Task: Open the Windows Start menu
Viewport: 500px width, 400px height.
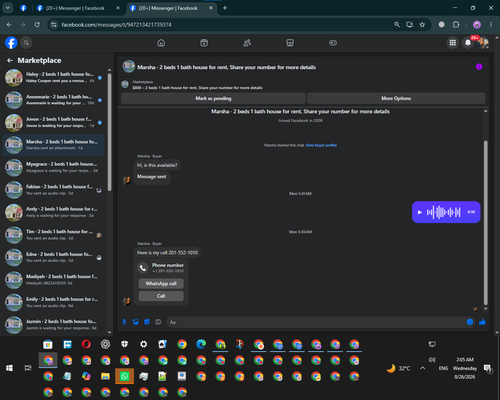Action: click(x=9, y=368)
